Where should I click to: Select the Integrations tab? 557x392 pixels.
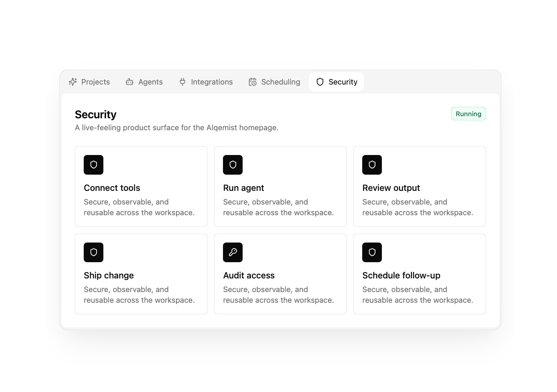(206, 82)
